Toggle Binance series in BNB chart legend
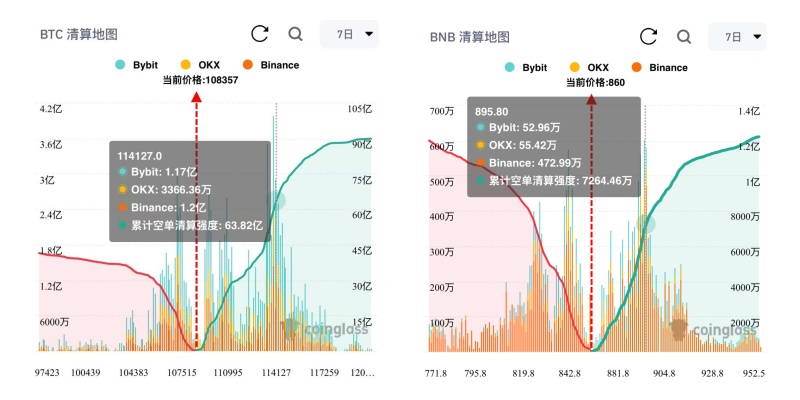The height and width of the screenshot is (400, 800). click(x=660, y=67)
